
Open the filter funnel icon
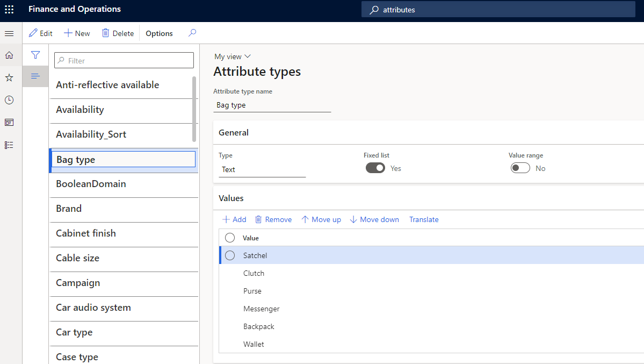pos(35,55)
